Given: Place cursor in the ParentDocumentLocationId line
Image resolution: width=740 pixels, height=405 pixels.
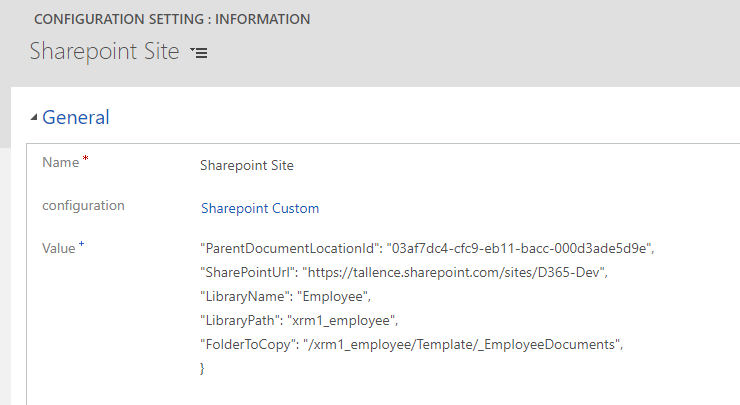Looking at the screenshot, I should 427,248.
